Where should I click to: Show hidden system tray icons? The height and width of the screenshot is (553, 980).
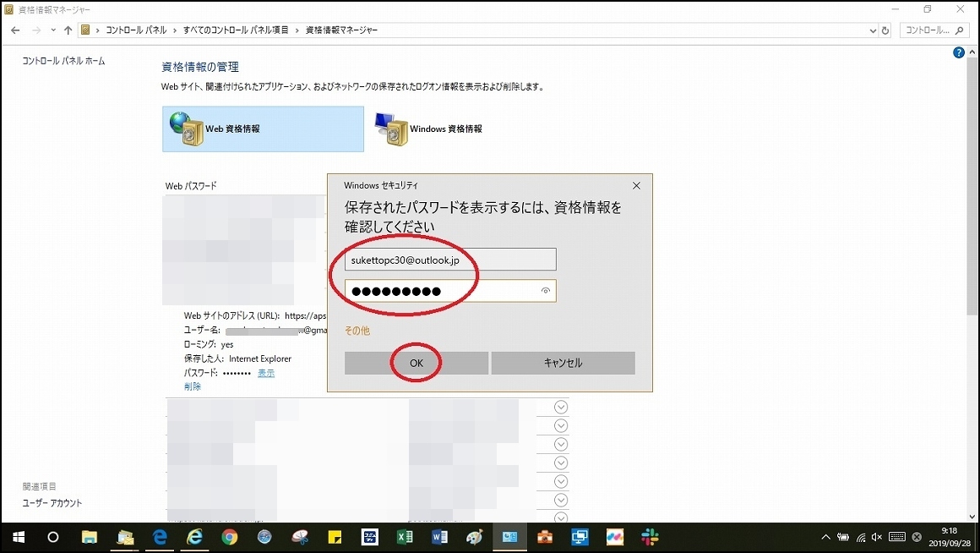[825, 538]
